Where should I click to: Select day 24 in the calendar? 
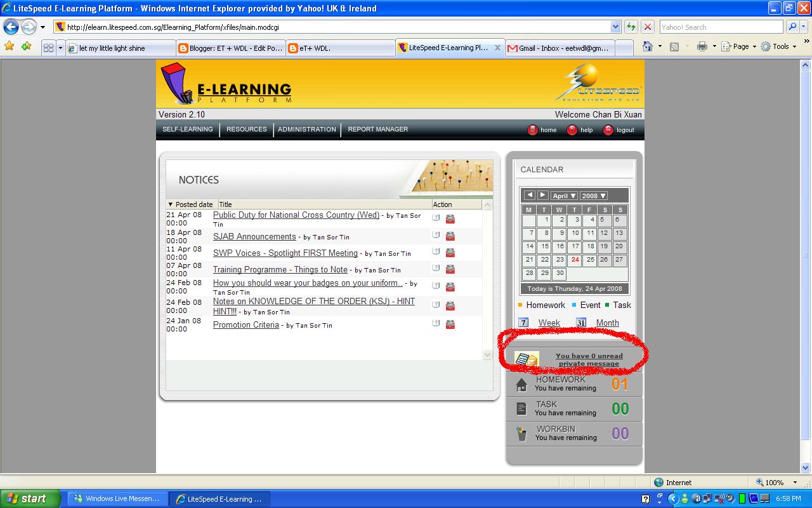[575, 260]
